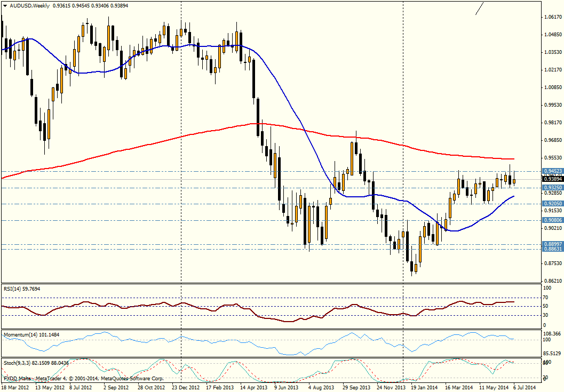Screen dimensions: 564x392
Task: Click the 24 Nov 2013 date label
Action: [x=391, y=388]
